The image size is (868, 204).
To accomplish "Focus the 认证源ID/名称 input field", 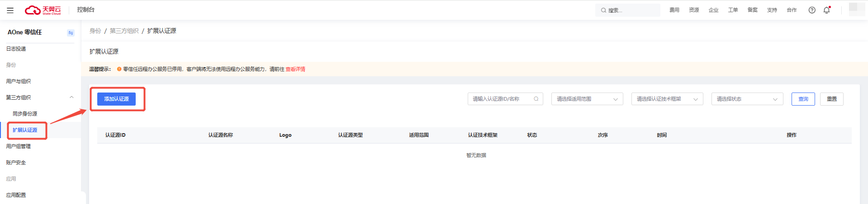I will coord(505,99).
